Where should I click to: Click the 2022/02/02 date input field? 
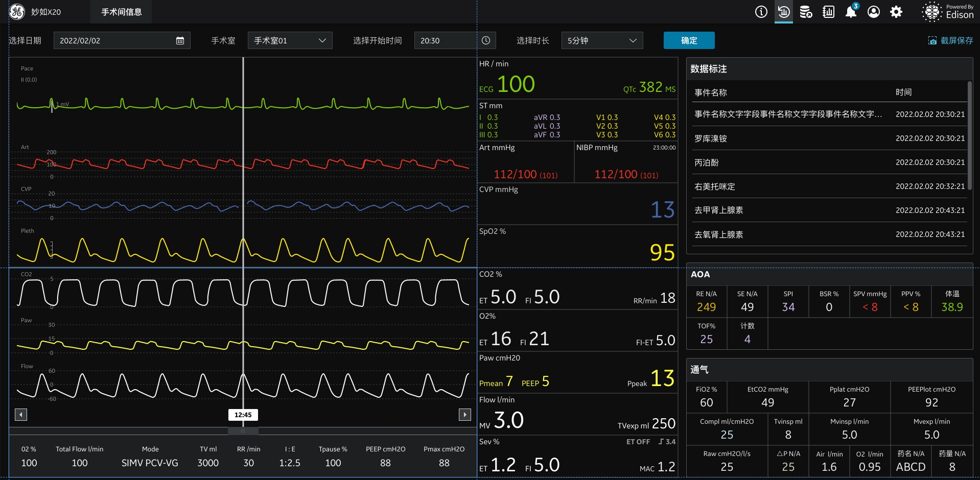click(x=122, y=40)
